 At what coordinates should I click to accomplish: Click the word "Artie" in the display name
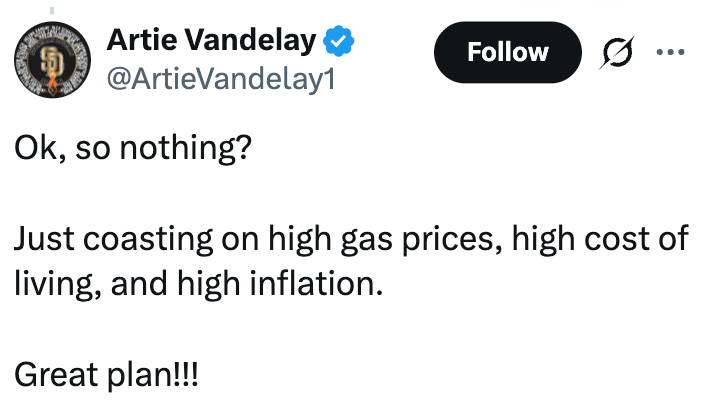pyautogui.click(x=137, y=41)
